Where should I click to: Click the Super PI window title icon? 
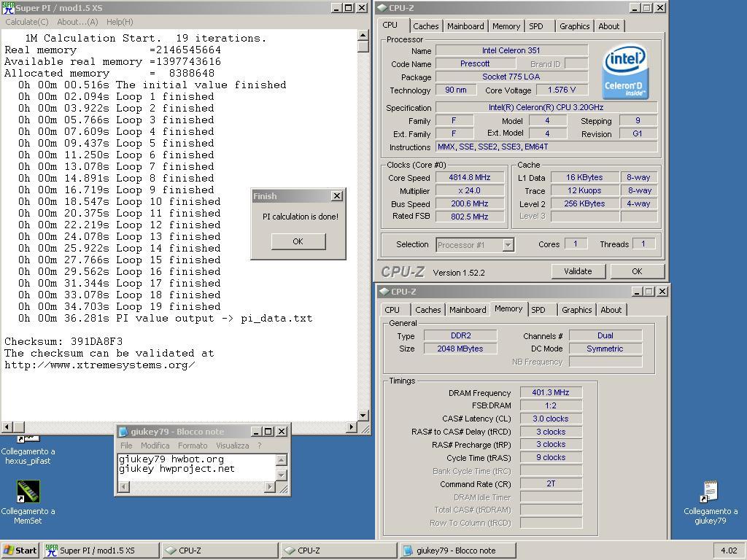tap(8, 8)
